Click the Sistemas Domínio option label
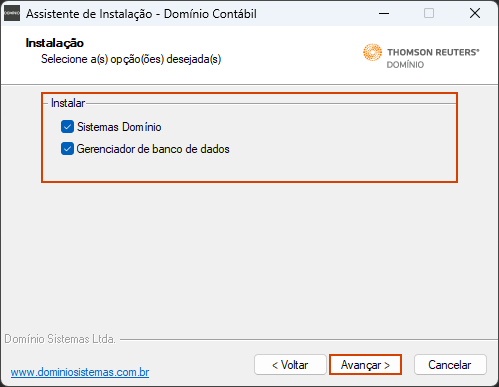 119,127
